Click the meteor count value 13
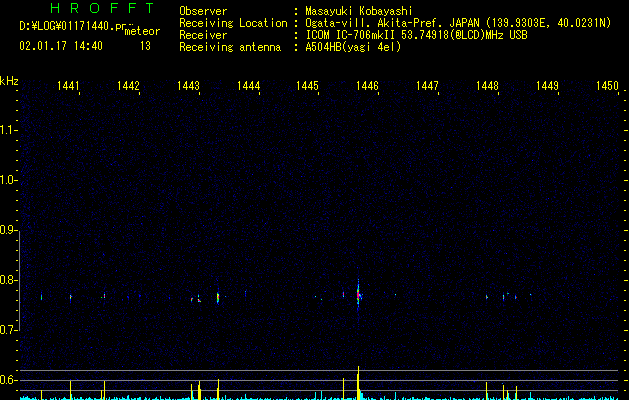Image resolution: width=629 pixels, height=400 pixels. pyautogui.click(x=145, y=46)
